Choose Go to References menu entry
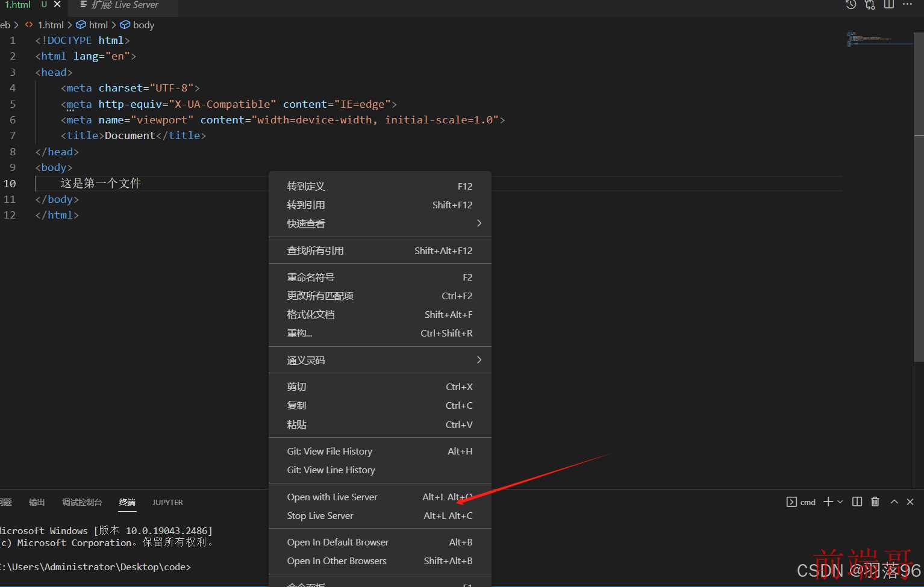Viewport: 924px width, 587px height. point(380,205)
